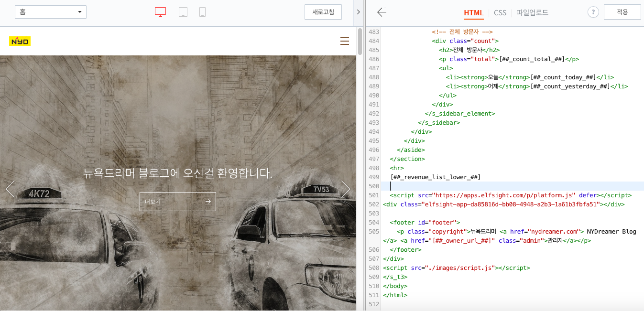Click closing section tag on line 497
The width and height of the screenshot is (644, 311).
coord(407,159)
